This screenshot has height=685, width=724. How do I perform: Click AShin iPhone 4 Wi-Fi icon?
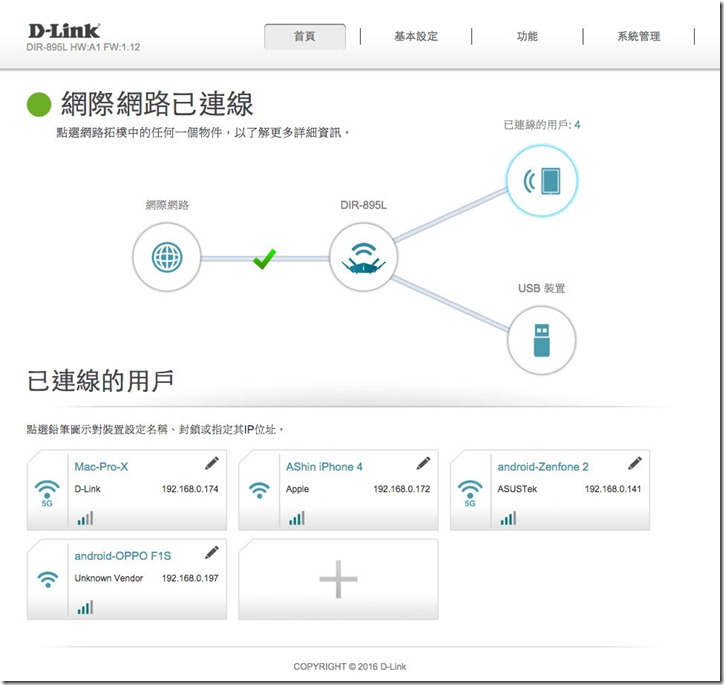pyautogui.click(x=259, y=490)
